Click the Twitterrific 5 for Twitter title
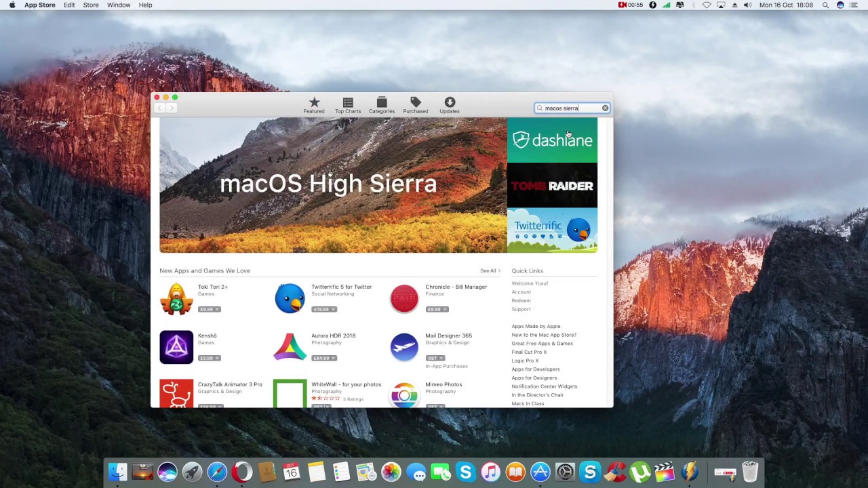The width and height of the screenshot is (868, 488). coord(341,287)
